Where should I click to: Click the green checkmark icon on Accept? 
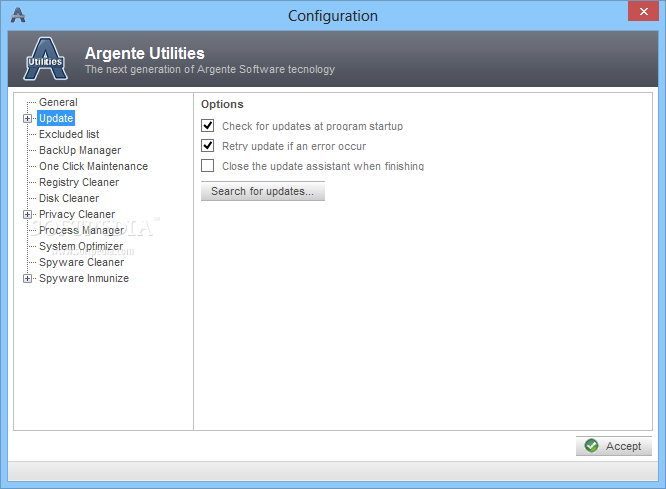(x=591, y=446)
